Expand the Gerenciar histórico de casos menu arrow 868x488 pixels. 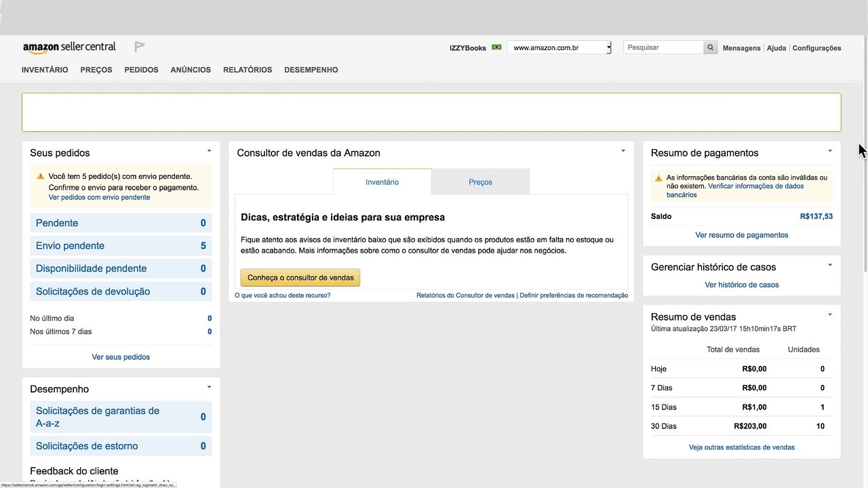click(830, 265)
